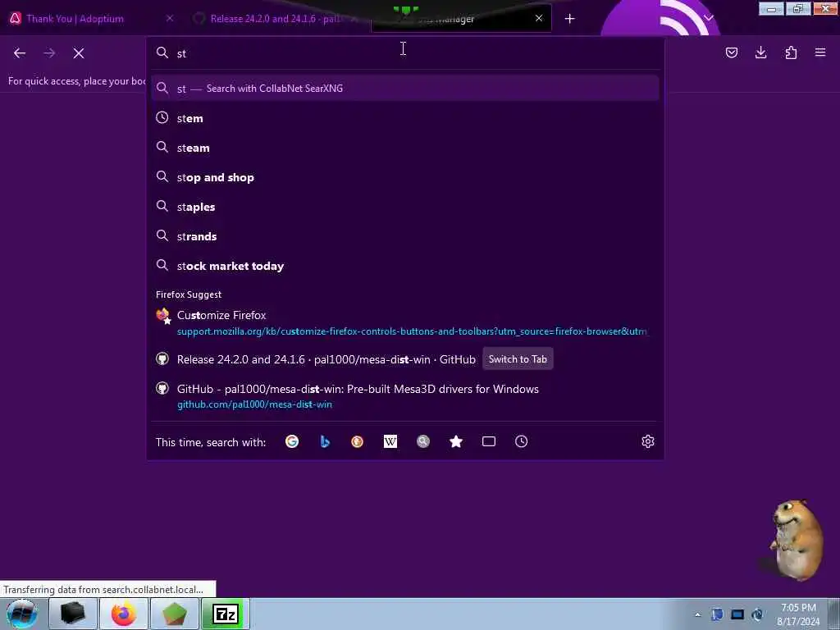Click the monitor tray icon
The width and height of the screenshot is (840, 630).
(737, 614)
